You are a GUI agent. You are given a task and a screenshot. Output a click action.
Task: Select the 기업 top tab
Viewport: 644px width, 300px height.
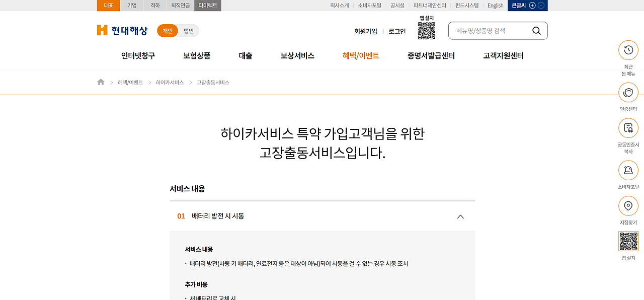tap(132, 6)
